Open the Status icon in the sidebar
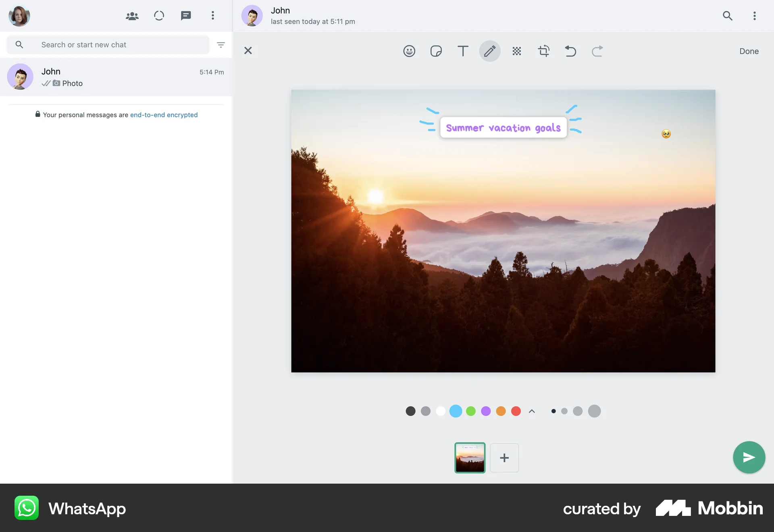This screenshot has height=532, width=774. tap(159, 16)
